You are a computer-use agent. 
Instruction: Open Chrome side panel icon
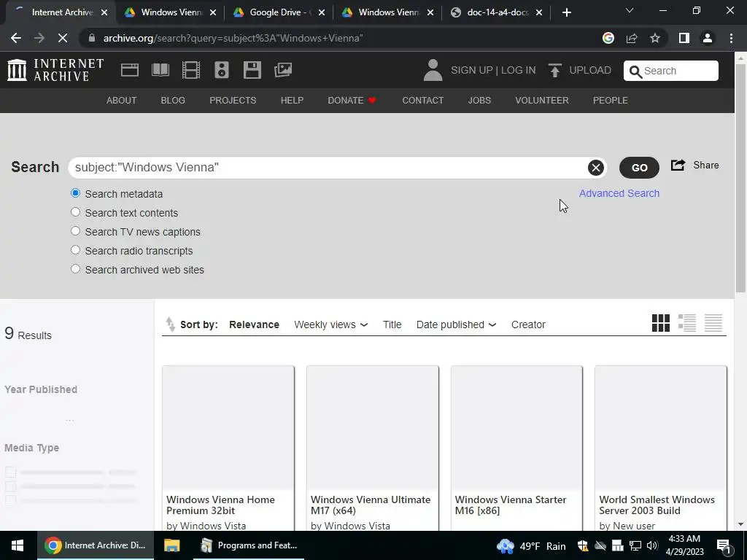(684, 38)
